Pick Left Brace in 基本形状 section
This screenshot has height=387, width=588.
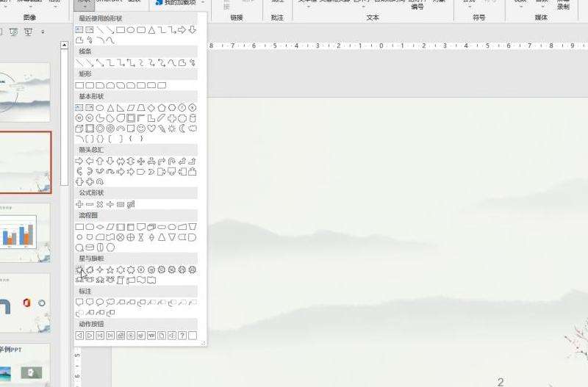[131, 139]
